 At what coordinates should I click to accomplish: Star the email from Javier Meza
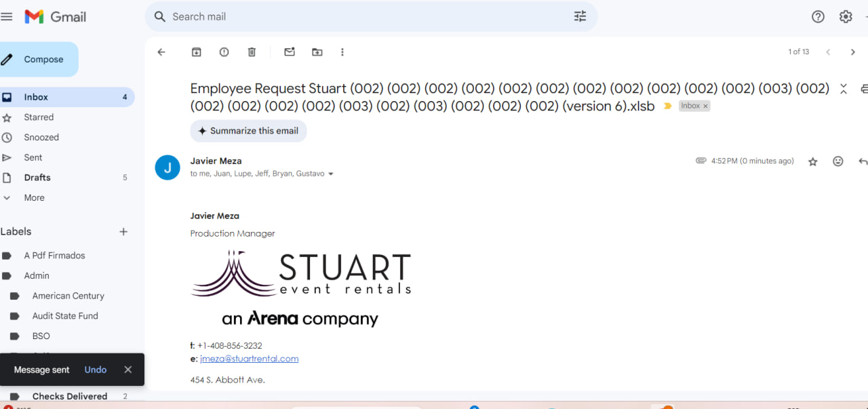click(x=813, y=161)
